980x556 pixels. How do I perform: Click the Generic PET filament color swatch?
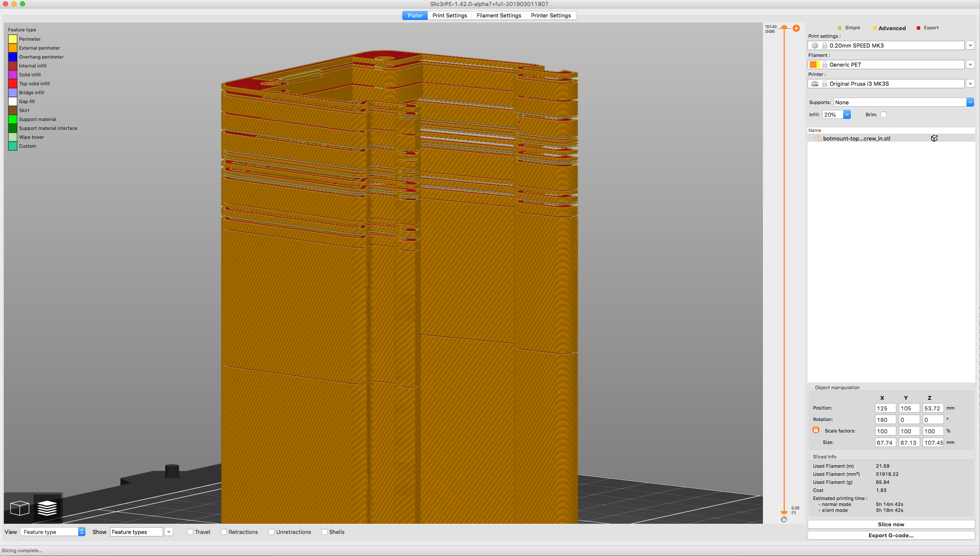tap(814, 65)
